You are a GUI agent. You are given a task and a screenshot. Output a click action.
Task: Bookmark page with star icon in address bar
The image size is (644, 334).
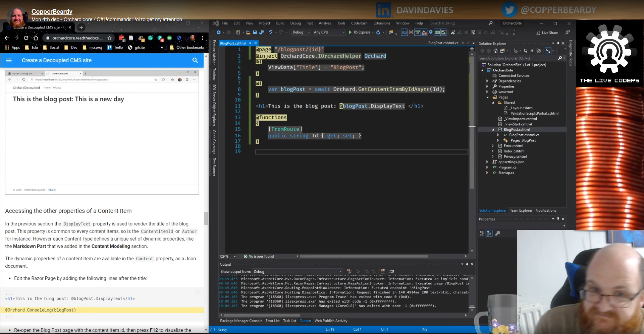(x=109, y=38)
